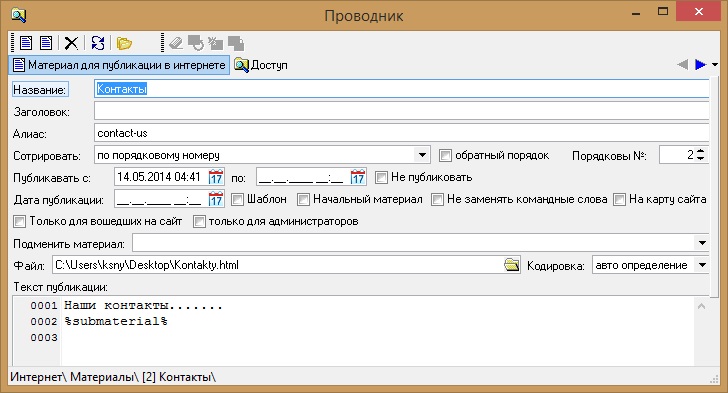Click line 0001 'Наши контакты' in editor
Screen dimensions: 728x393
pos(143,306)
